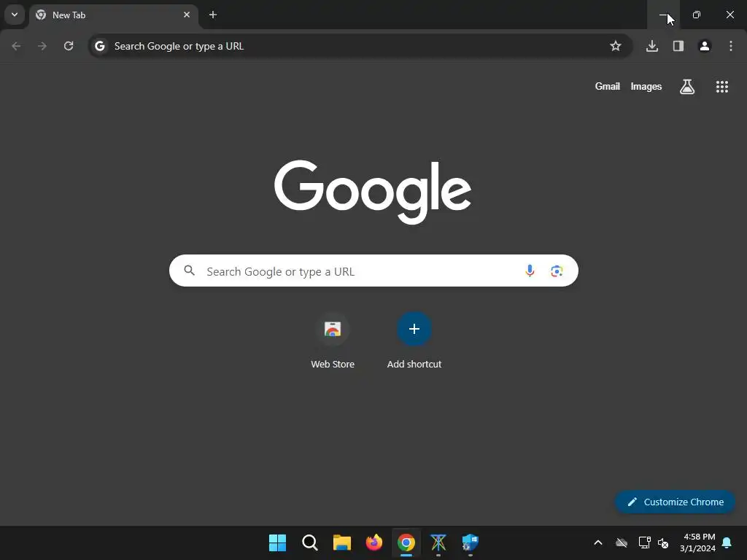Screen dimensions: 747x560
Task: Open notifications bell icon
Action: (x=727, y=542)
